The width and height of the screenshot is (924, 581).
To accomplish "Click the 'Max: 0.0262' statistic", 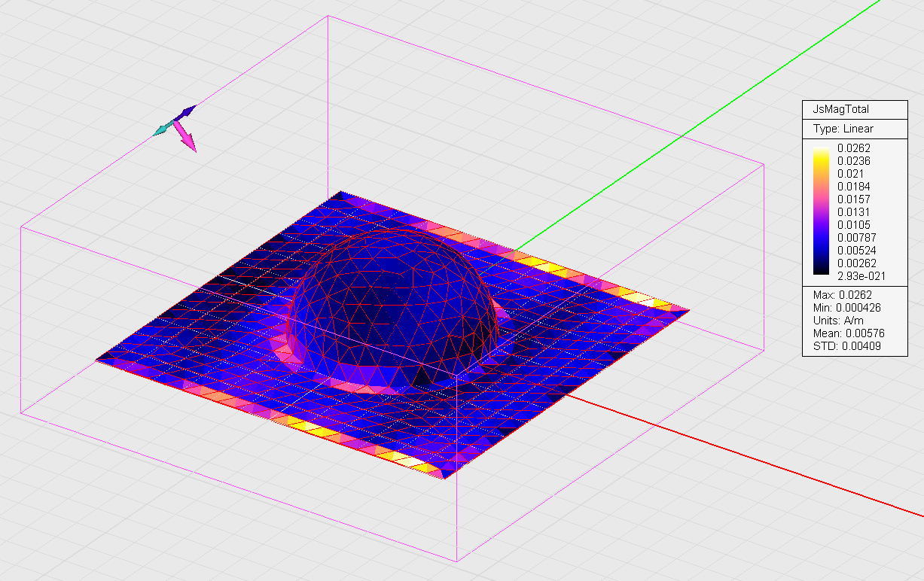I will coord(841,294).
